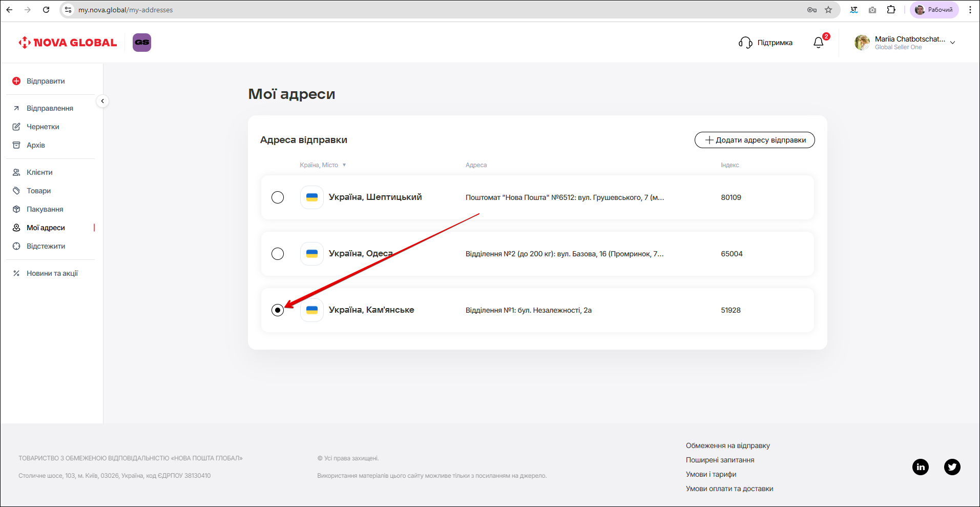Open notifications bell icon
The image size is (980, 507).
[x=819, y=43]
